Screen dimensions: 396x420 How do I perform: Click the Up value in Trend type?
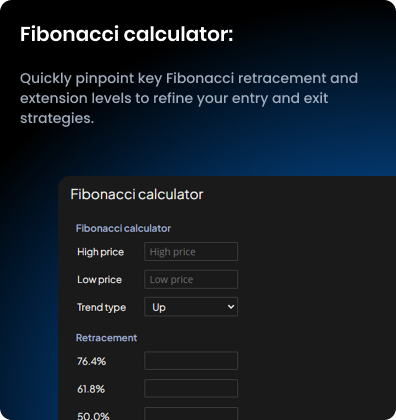point(159,307)
